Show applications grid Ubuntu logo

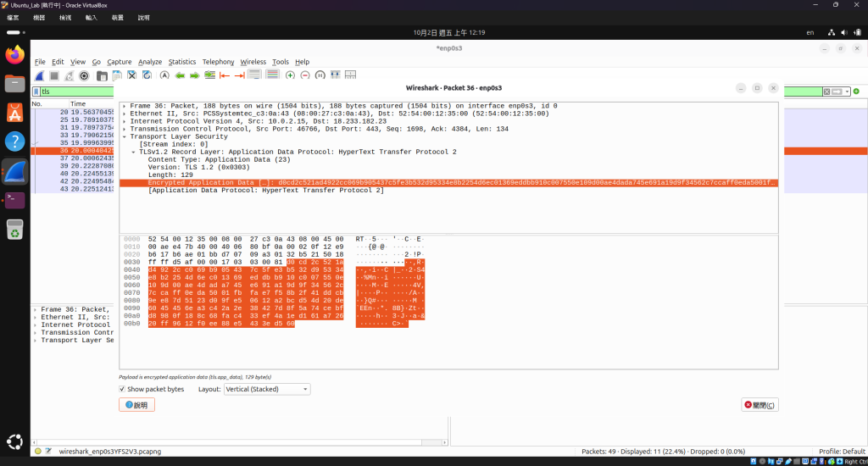[15, 441]
